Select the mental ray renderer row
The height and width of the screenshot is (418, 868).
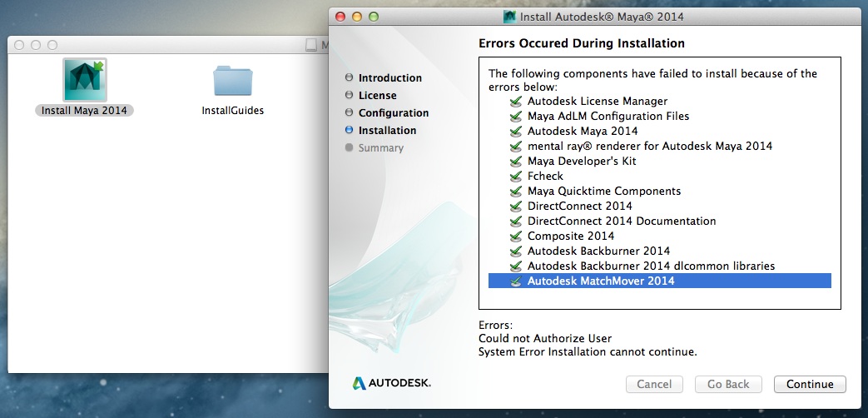pyautogui.click(x=660, y=147)
